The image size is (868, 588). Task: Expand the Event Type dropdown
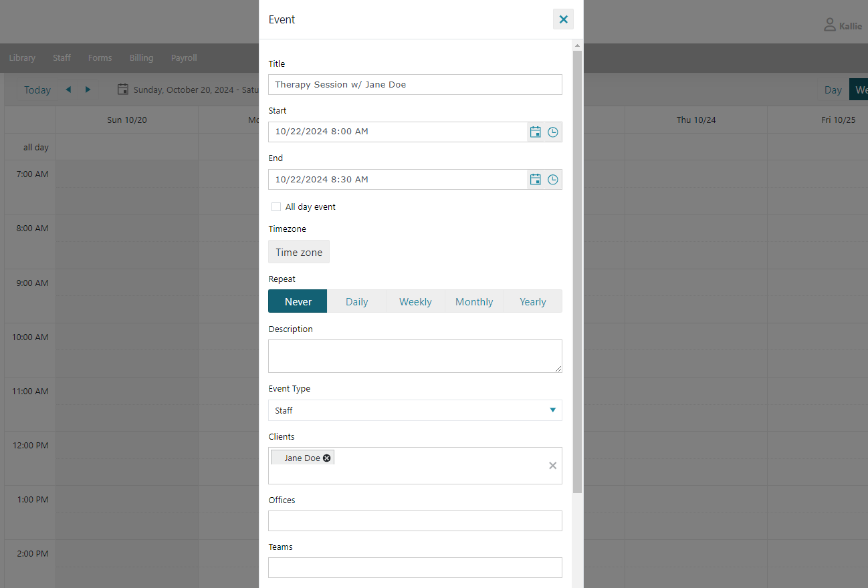[x=552, y=410]
